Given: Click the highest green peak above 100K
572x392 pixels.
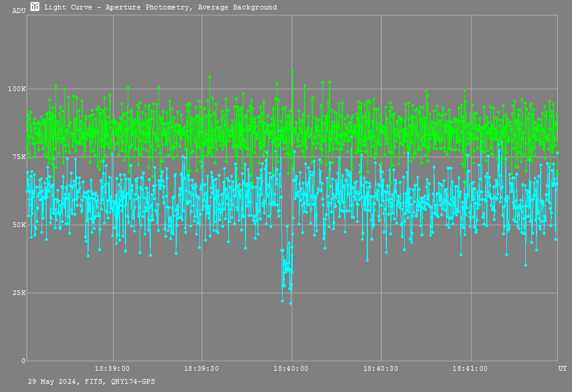Looking at the screenshot, I should point(293,72).
